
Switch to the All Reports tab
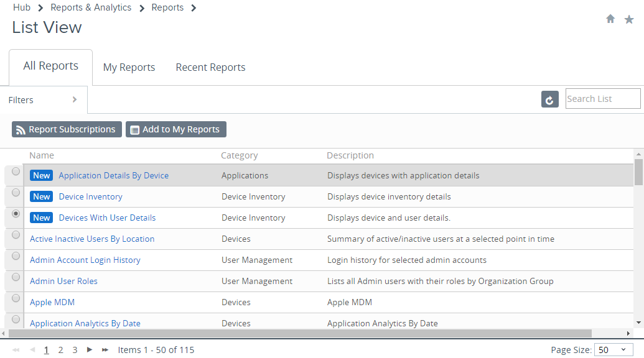click(x=50, y=66)
